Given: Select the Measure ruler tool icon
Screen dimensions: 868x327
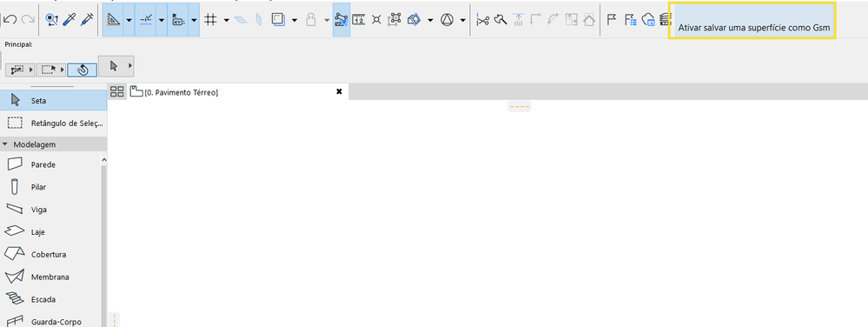Looking at the screenshot, I should tap(359, 20).
